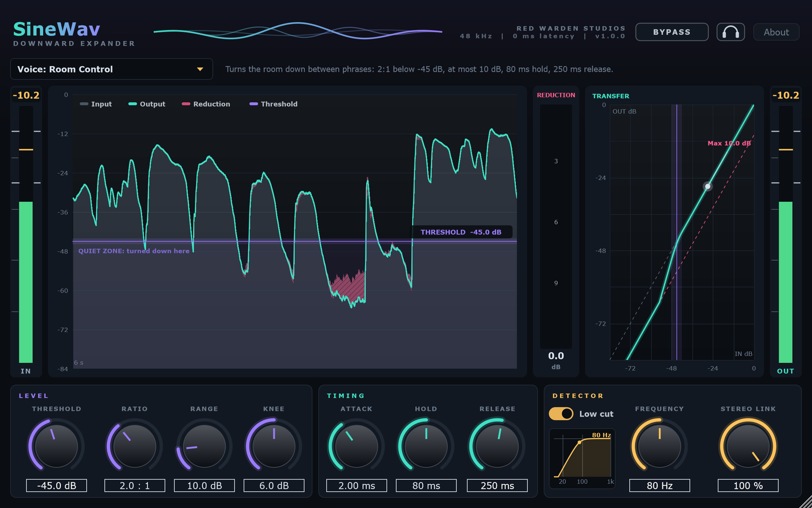
Task: Click the 10.0 dB range value field
Action: 204,486
